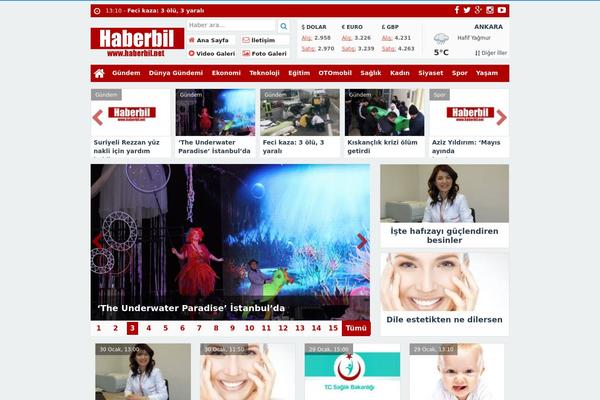Open news card dated 30 Ocak, 13:00
This screenshot has height=400, width=600.
(143, 372)
